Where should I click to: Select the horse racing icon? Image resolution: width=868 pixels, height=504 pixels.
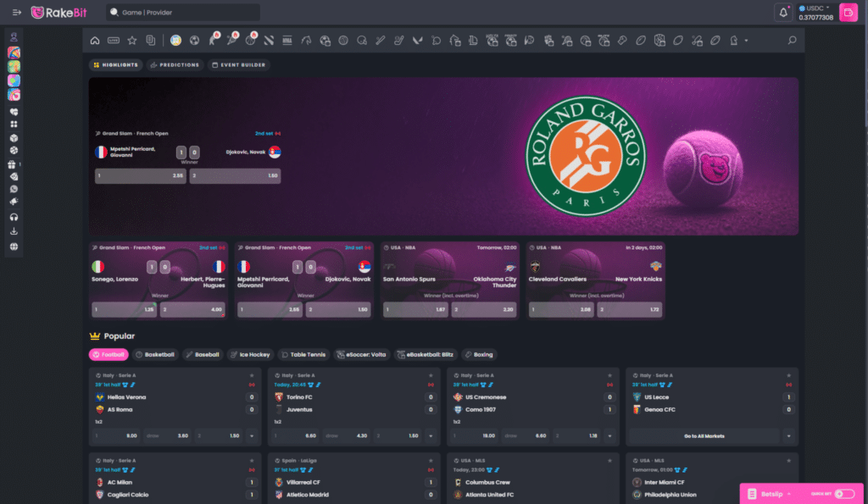click(x=306, y=41)
